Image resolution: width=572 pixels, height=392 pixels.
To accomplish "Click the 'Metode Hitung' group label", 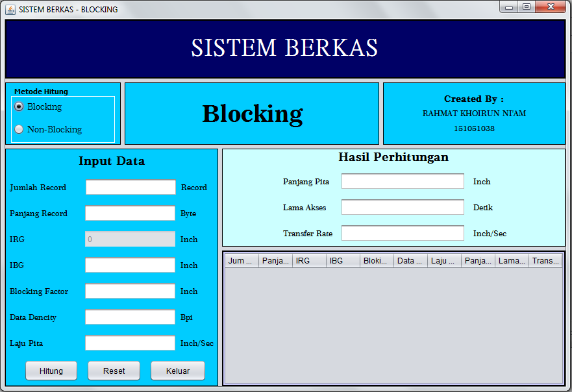I will coord(41,92).
